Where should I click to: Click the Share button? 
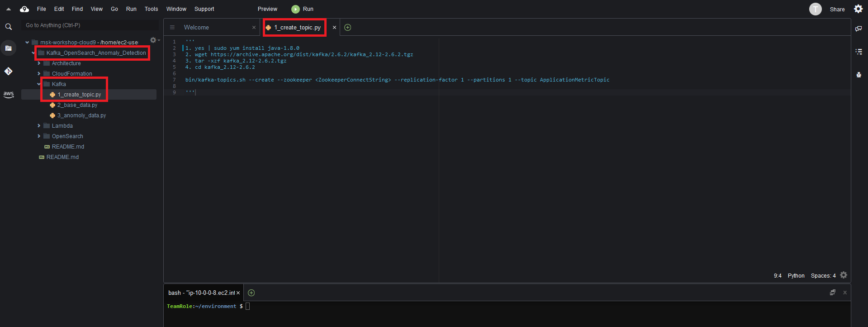pyautogui.click(x=837, y=9)
